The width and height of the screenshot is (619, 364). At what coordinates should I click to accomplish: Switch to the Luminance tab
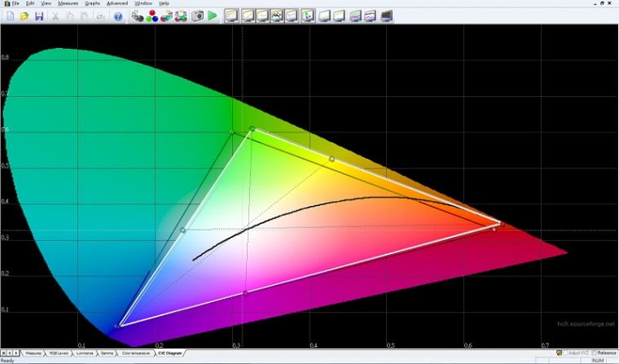coord(85,353)
